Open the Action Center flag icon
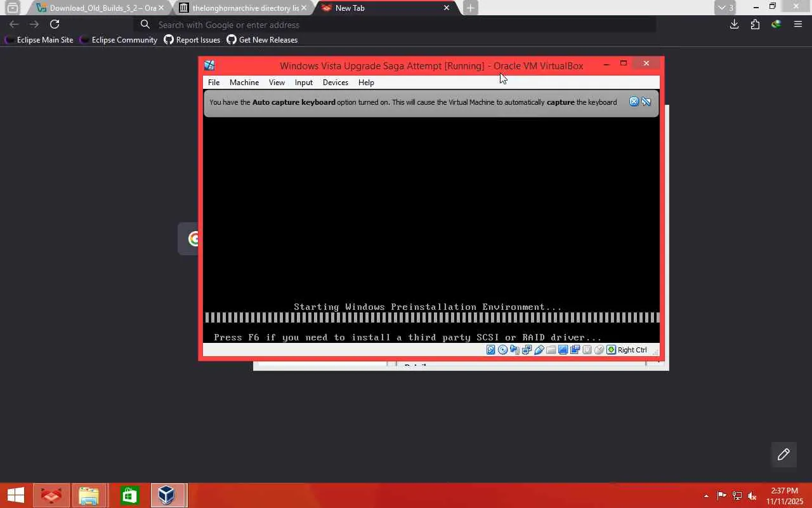Image resolution: width=812 pixels, height=508 pixels. [x=722, y=496]
